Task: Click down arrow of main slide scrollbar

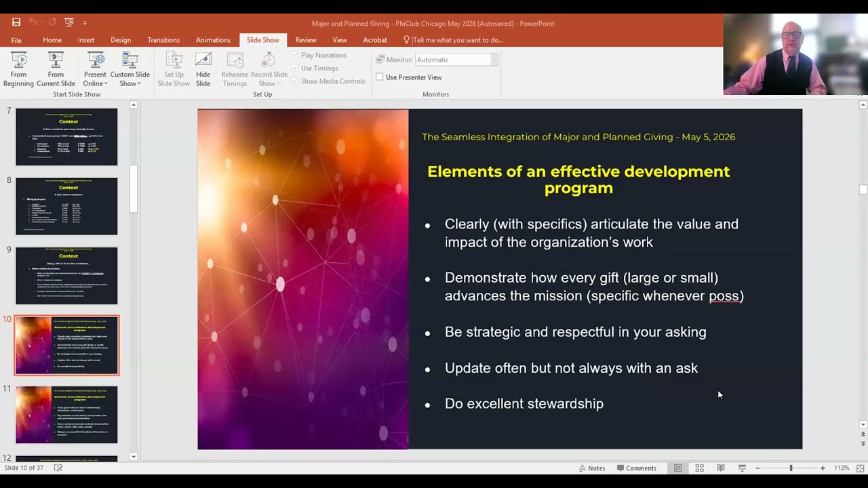Action: [863, 425]
